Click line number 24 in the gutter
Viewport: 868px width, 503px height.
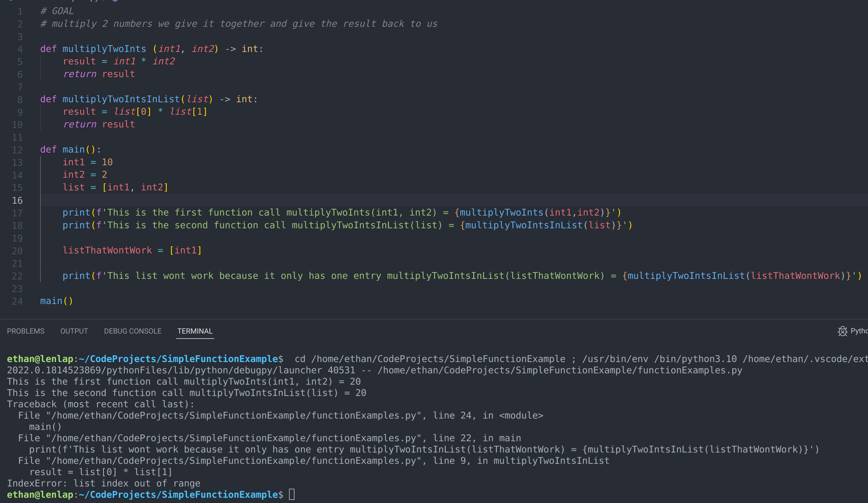point(17,301)
